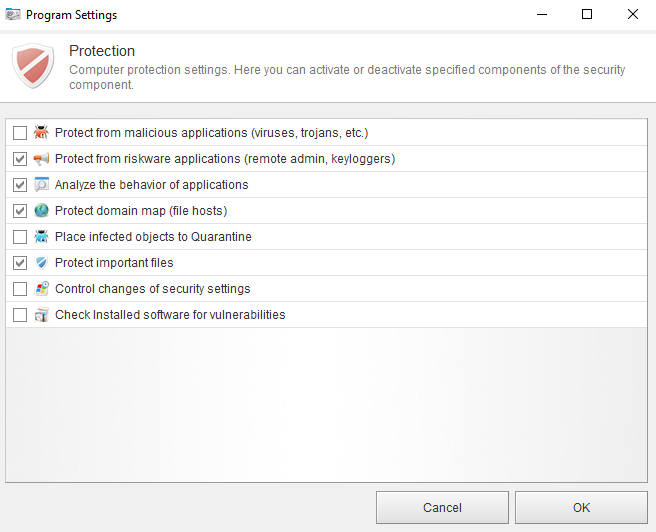Image resolution: width=656 pixels, height=532 pixels.
Task: Tick the Place infected objects to Quarantine checkbox
Action: click(x=20, y=237)
